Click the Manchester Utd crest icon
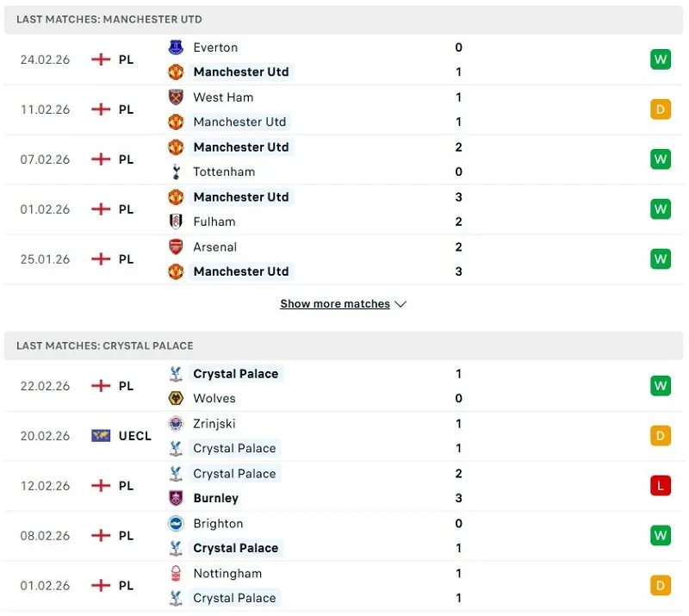Image resolution: width=689 pixels, height=616 pixels. [176, 72]
